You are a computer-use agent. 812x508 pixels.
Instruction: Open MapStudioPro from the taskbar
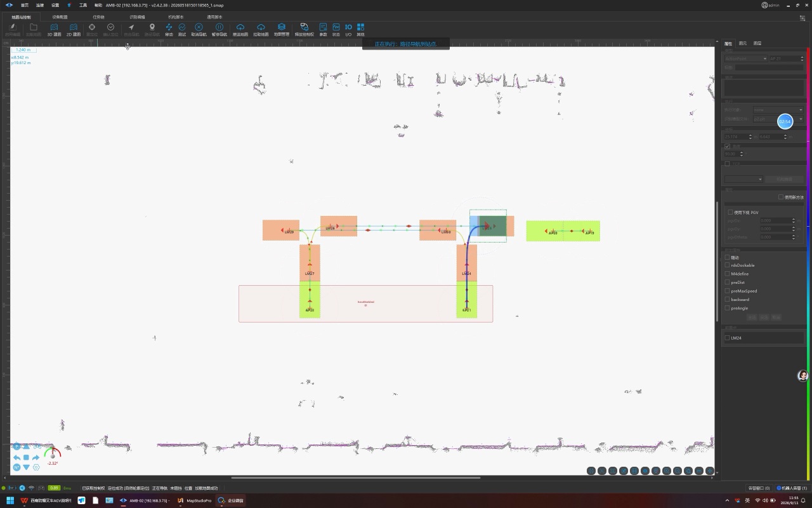[194, 500]
